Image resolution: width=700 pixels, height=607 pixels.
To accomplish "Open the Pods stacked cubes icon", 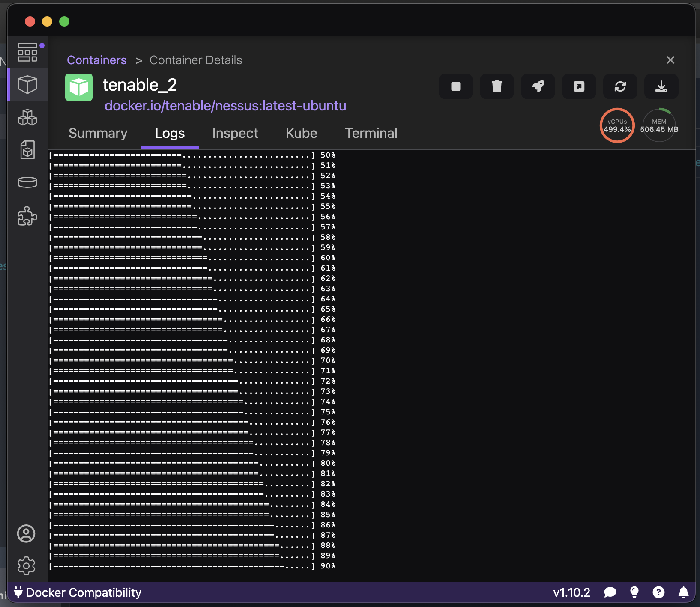I will (27, 117).
